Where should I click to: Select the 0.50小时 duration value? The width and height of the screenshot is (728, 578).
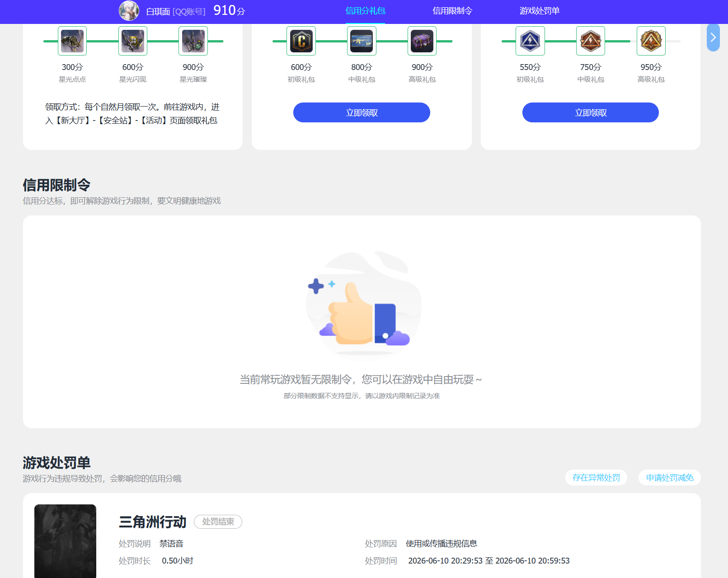point(178,561)
